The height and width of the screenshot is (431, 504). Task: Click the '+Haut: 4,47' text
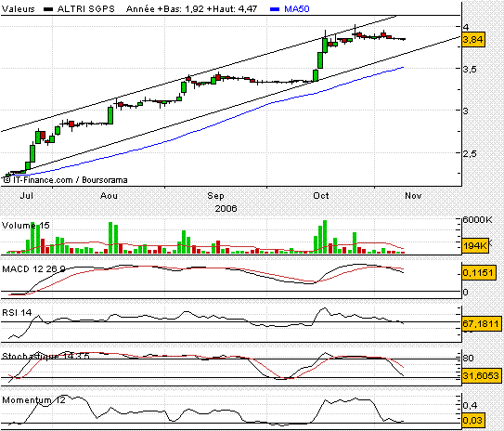pos(232,8)
